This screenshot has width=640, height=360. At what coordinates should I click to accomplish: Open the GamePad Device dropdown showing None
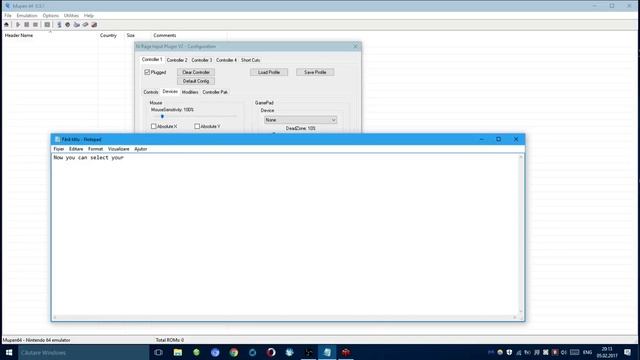tap(300, 120)
